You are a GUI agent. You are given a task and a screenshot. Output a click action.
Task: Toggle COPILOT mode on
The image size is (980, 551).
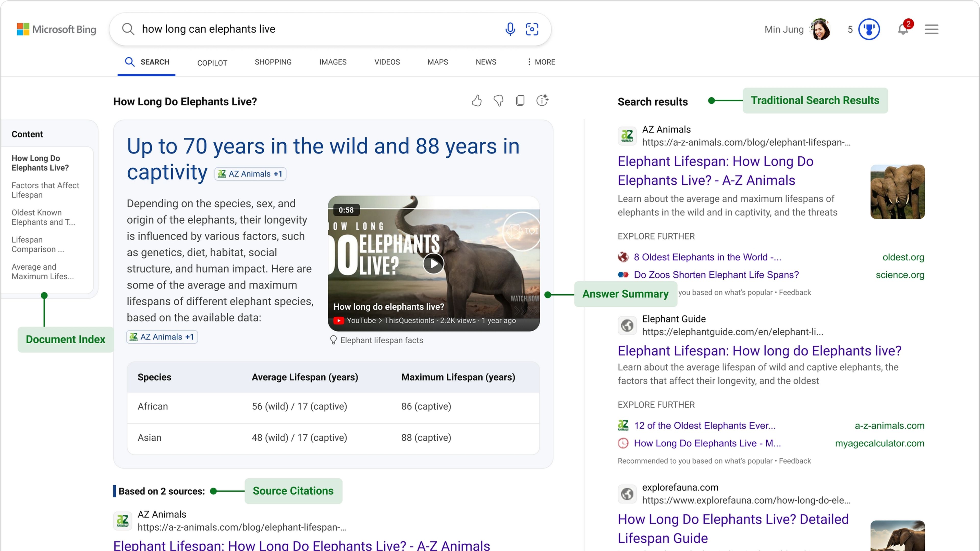pyautogui.click(x=213, y=62)
